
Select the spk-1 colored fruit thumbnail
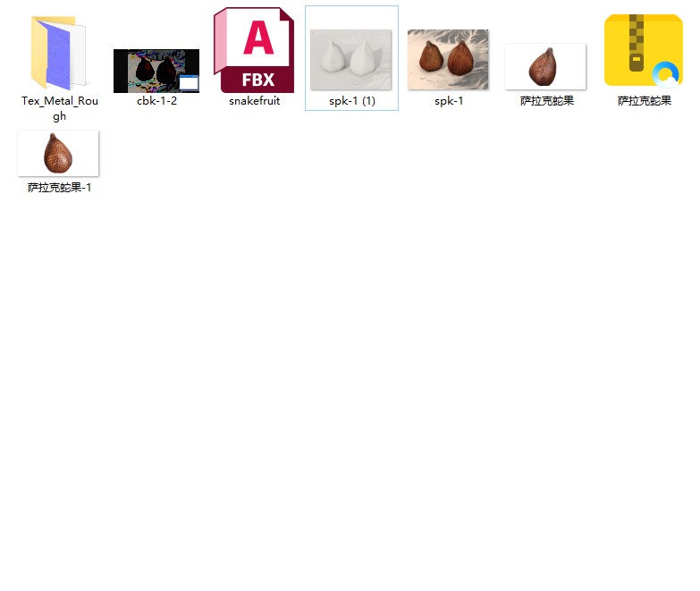pos(448,60)
